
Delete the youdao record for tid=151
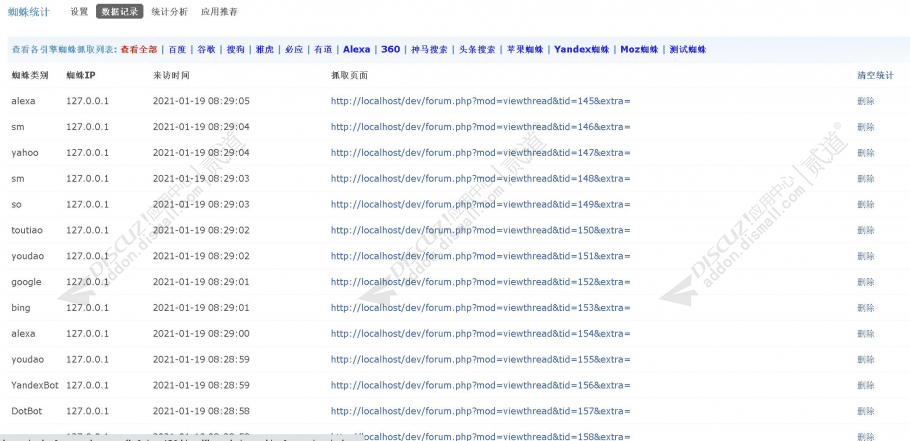pos(866,256)
